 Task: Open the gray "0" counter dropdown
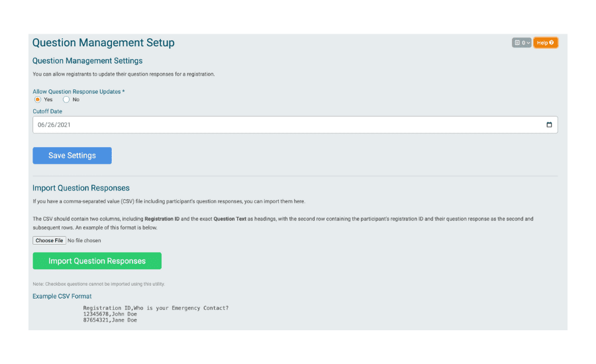click(522, 42)
